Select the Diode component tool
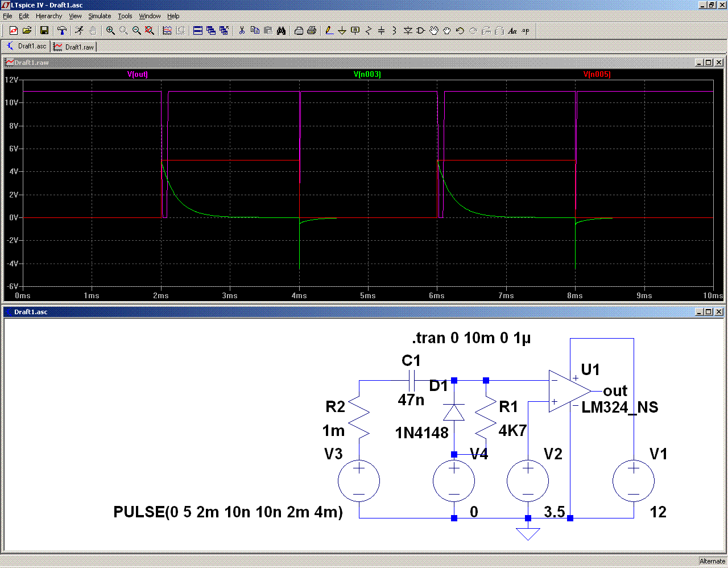The image size is (728, 568). coord(408,31)
